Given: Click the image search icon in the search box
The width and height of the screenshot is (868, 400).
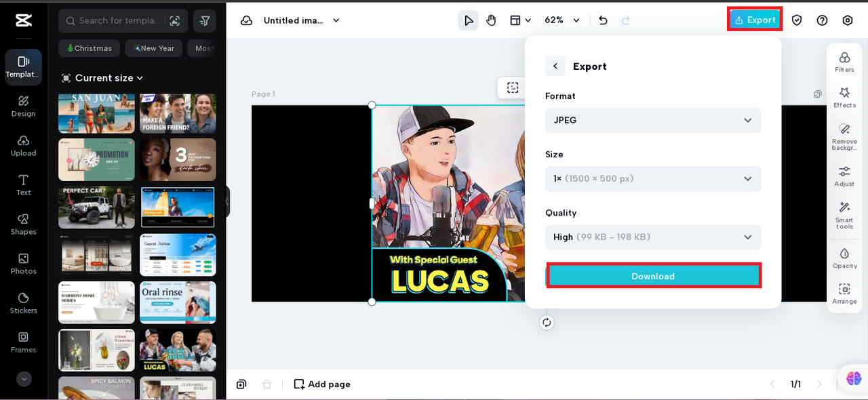Looking at the screenshot, I should (x=175, y=21).
